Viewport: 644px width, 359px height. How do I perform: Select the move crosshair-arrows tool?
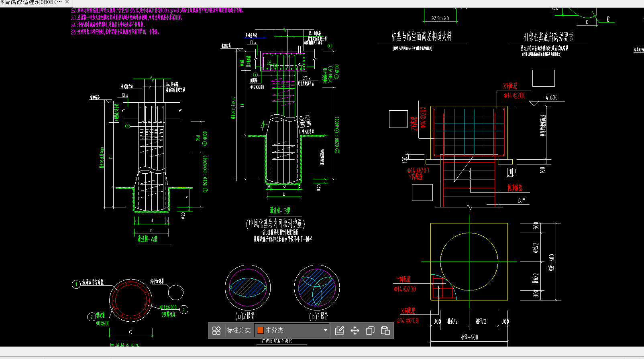355,331
